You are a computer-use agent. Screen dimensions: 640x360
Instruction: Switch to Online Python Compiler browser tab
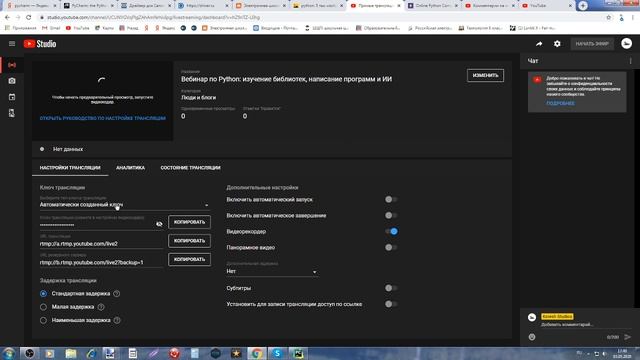pos(432,6)
